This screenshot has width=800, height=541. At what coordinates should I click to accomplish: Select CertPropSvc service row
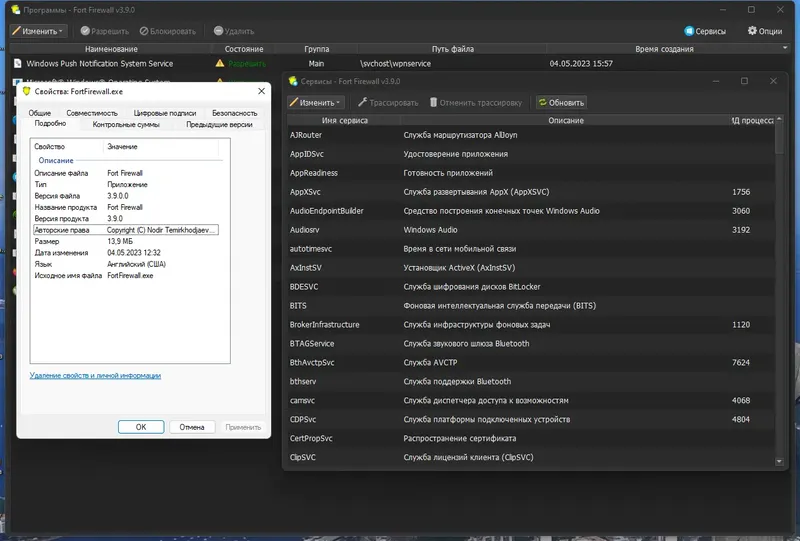(531, 438)
